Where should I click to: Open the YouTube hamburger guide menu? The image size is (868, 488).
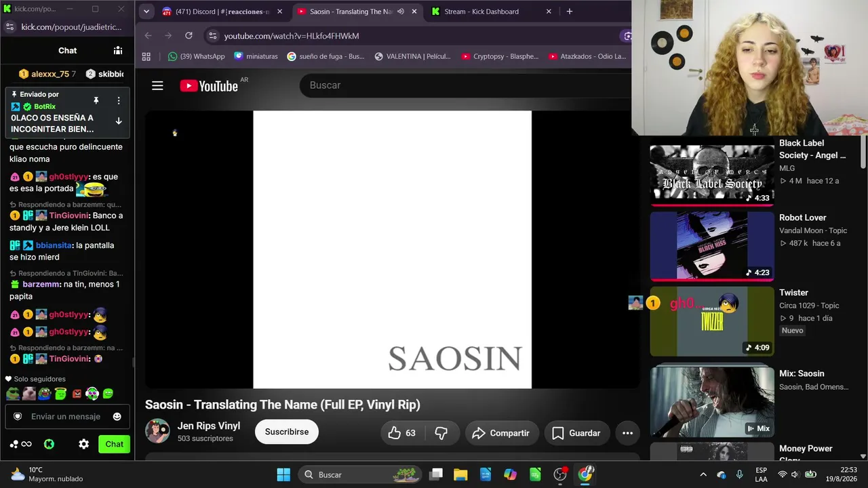(x=157, y=85)
